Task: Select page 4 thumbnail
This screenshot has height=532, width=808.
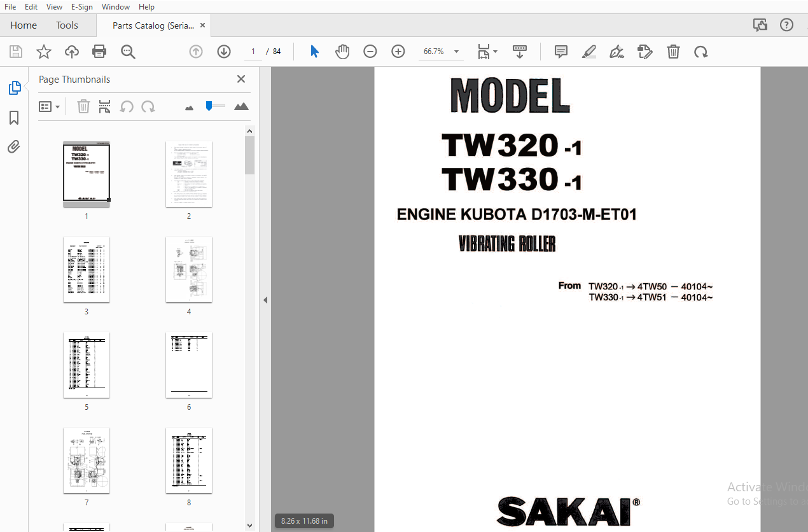Action: point(189,270)
